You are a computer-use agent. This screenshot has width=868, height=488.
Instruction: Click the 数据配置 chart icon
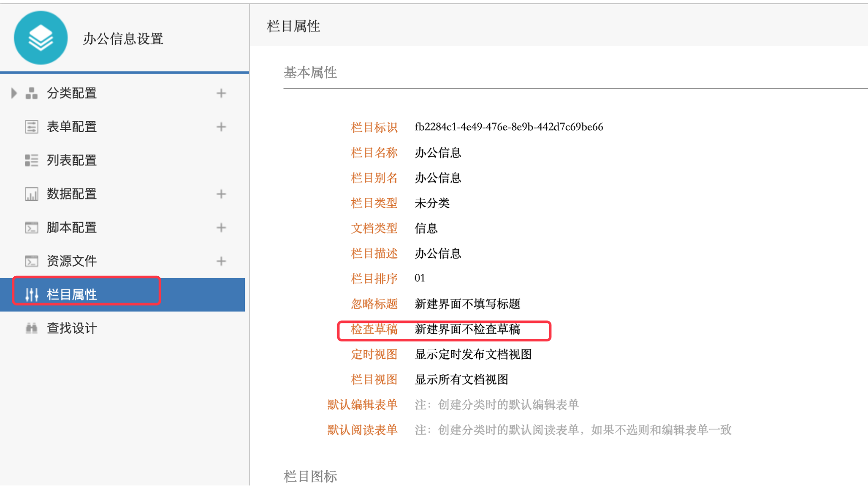[32, 194]
